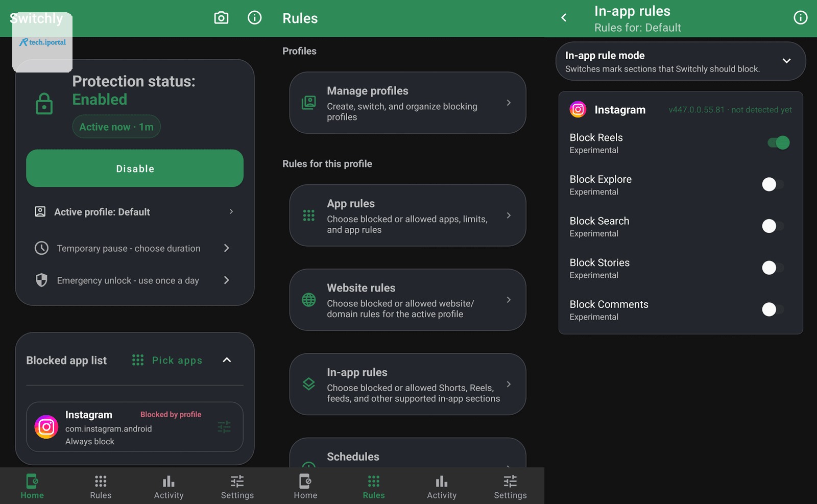Image resolution: width=817 pixels, height=504 pixels.
Task: Enable the Block Search switch
Action: 773,226
